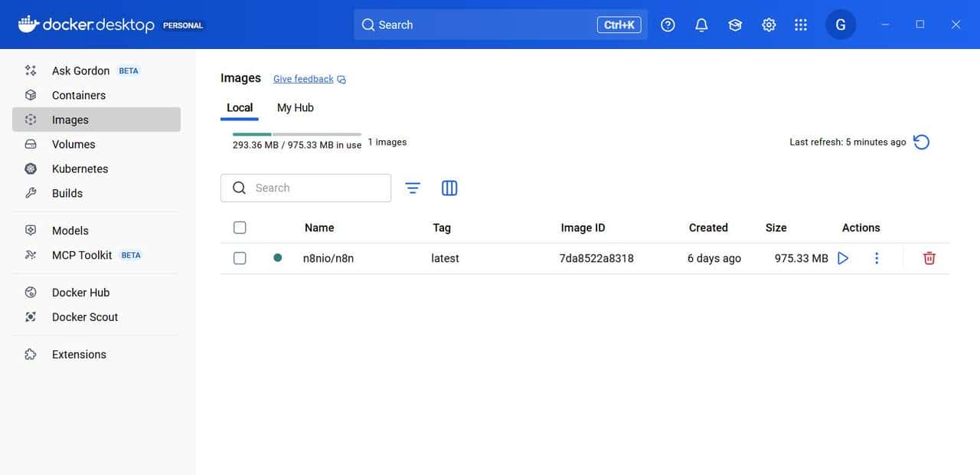Open more actions menu for n8nio/n8n

pos(877,258)
